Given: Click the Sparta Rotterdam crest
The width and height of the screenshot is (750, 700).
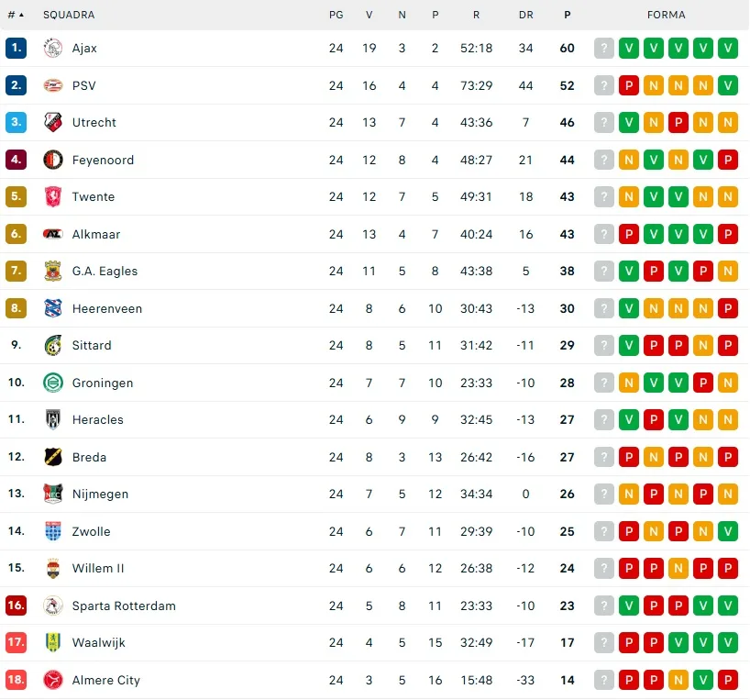Looking at the screenshot, I should 52,606.
